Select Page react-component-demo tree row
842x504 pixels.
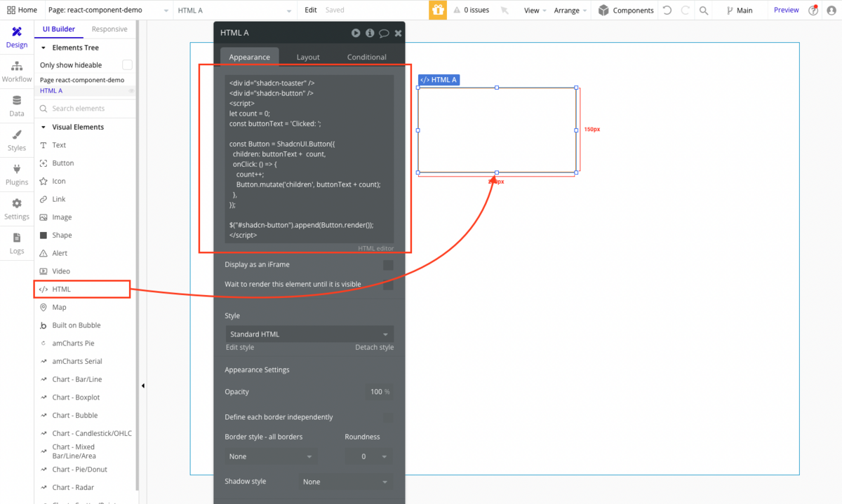point(82,80)
